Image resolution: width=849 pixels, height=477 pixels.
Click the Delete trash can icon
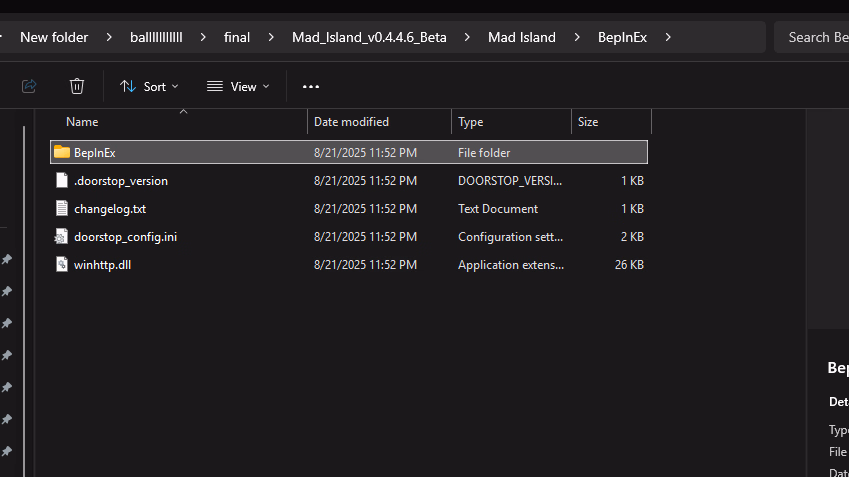point(77,86)
